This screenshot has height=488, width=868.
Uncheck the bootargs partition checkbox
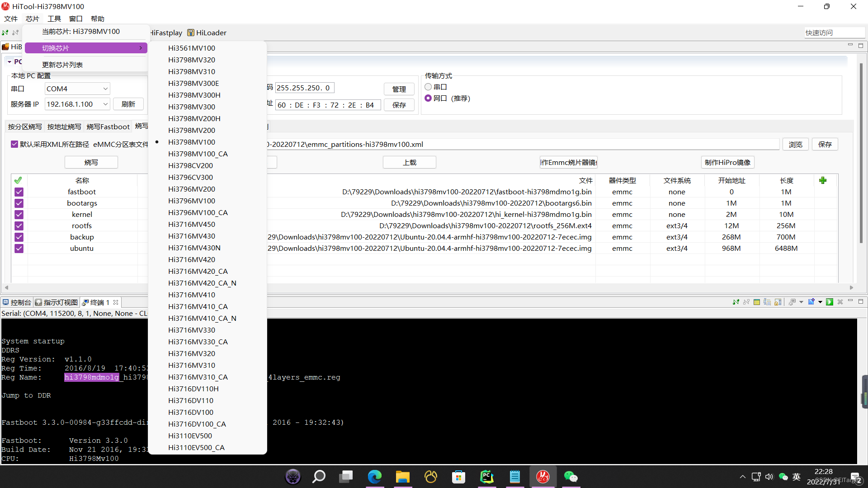pyautogui.click(x=19, y=203)
